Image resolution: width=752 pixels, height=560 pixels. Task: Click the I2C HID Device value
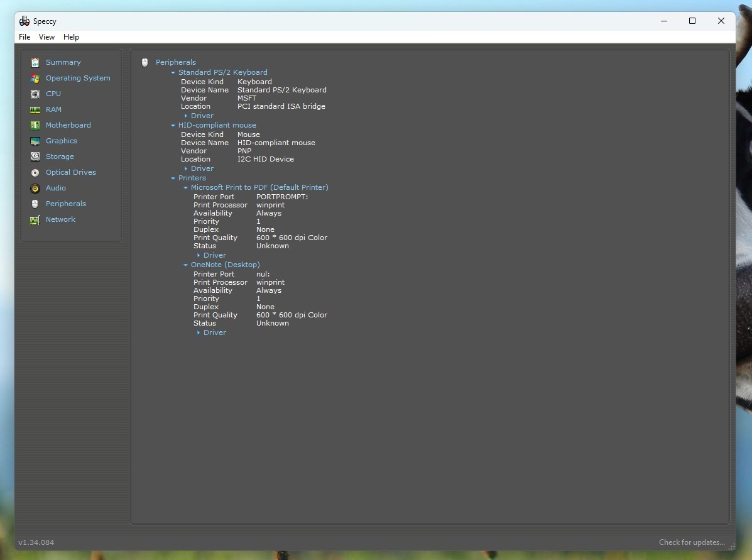click(x=266, y=159)
